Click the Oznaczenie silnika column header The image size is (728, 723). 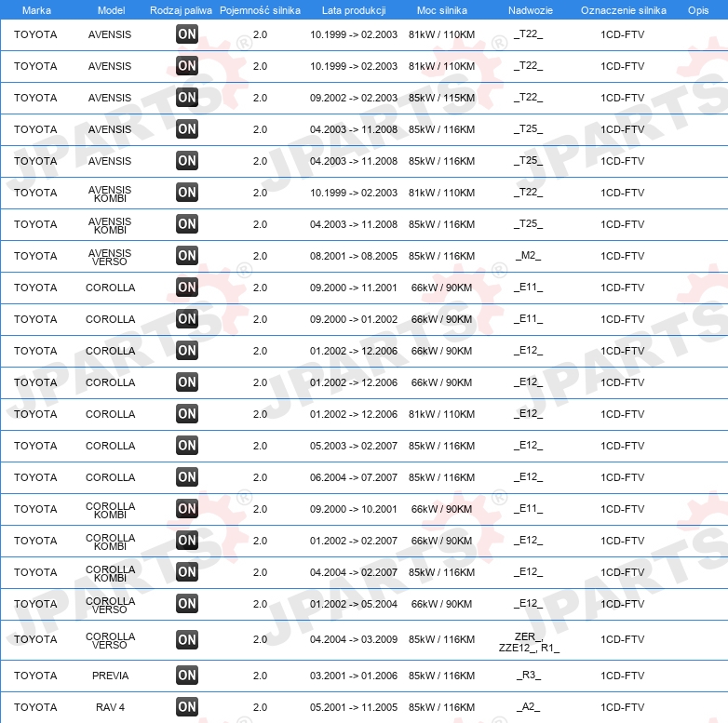point(624,10)
